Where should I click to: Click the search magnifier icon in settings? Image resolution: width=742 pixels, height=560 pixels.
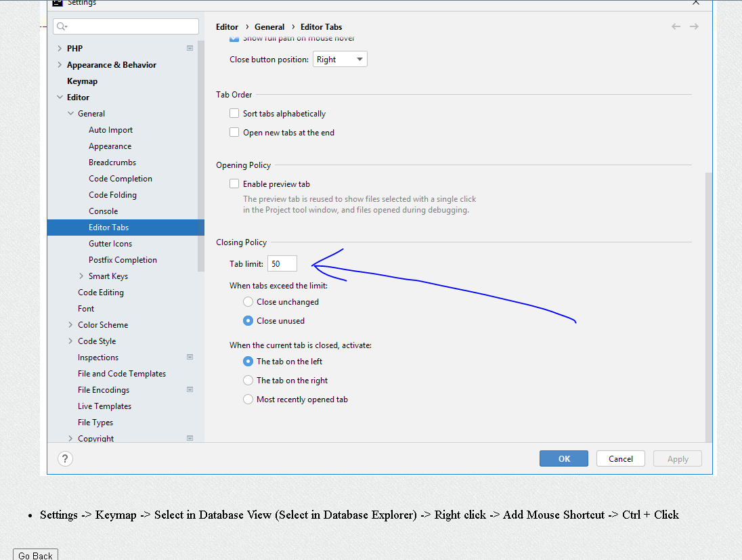click(62, 26)
